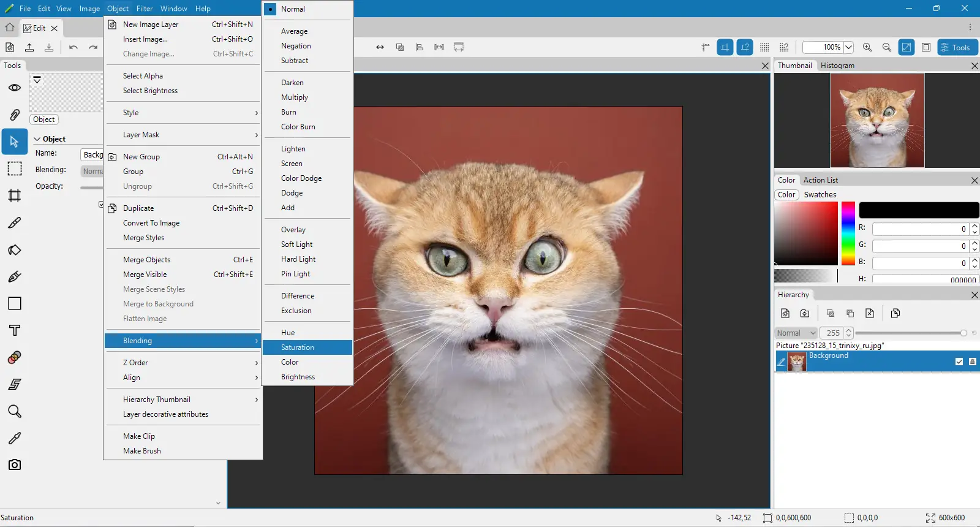Select the paperclip tool in left toolbar

tap(15, 115)
